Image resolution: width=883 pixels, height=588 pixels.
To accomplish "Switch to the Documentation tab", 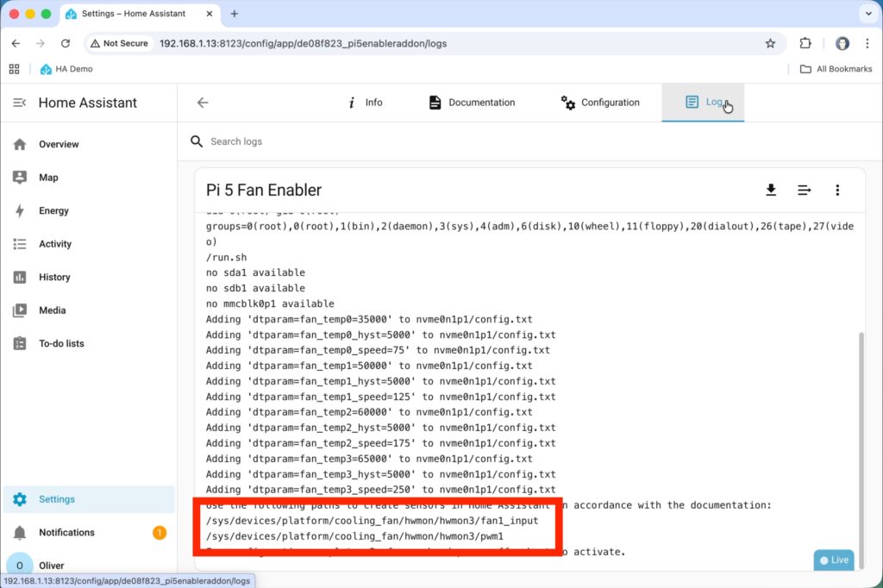I will [472, 103].
